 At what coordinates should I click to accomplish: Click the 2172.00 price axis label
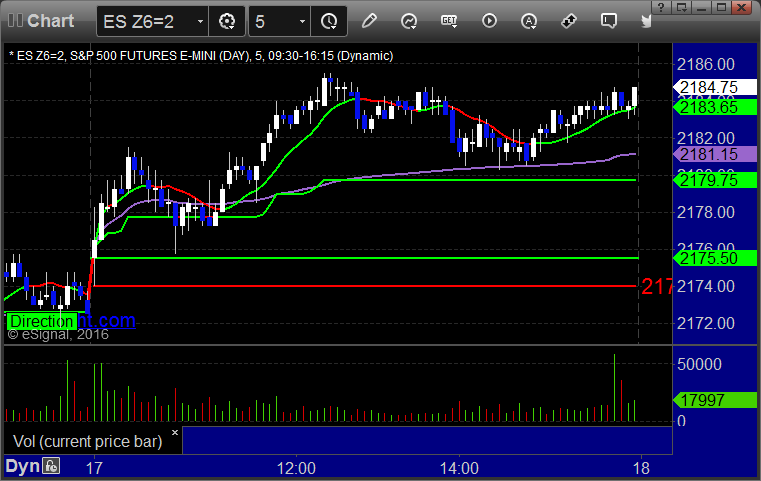[706, 323]
